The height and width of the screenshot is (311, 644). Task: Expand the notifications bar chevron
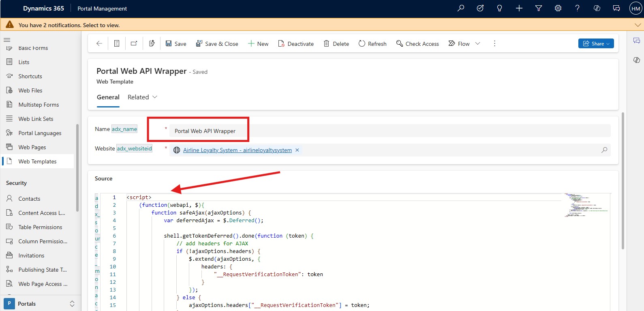(x=638, y=25)
